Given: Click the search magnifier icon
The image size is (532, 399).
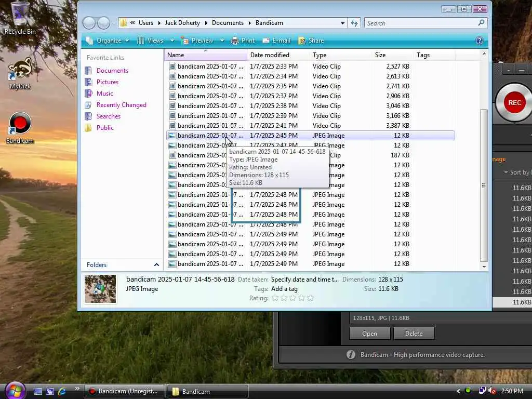Looking at the screenshot, I should (x=481, y=23).
